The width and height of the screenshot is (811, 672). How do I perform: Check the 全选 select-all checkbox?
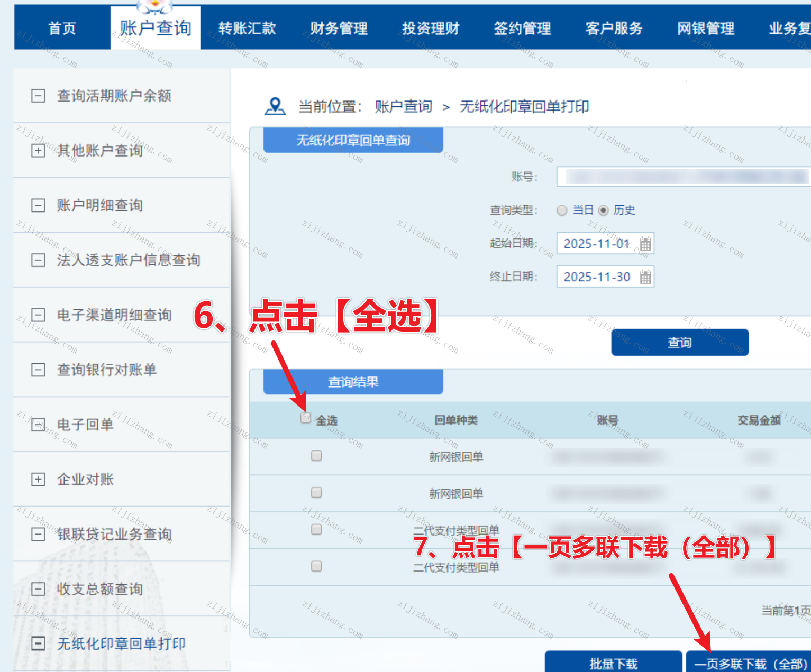[x=305, y=418]
